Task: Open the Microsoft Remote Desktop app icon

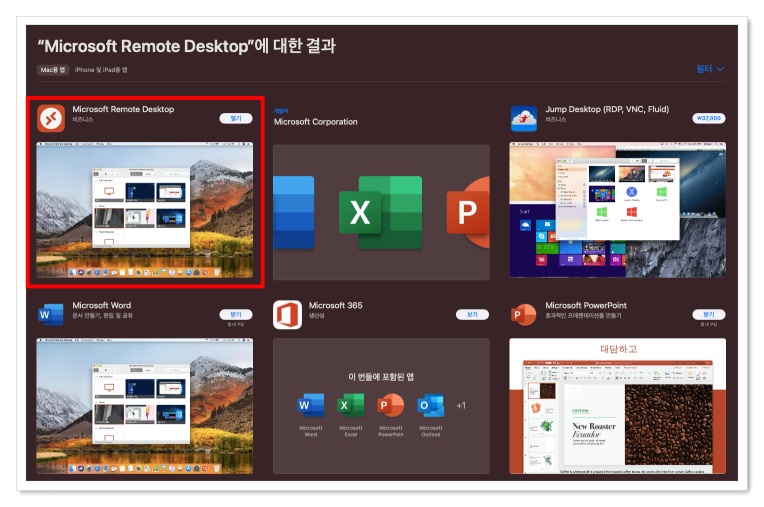Action: [x=51, y=118]
